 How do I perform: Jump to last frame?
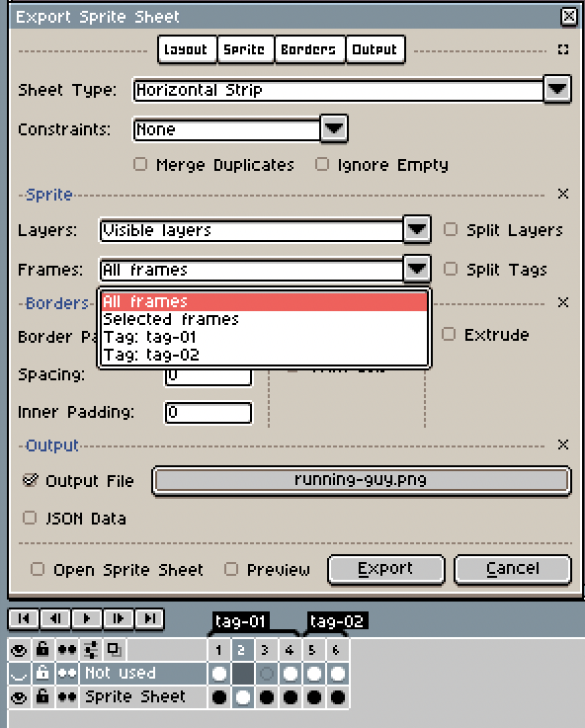pyautogui.click(x=149, y=619)
